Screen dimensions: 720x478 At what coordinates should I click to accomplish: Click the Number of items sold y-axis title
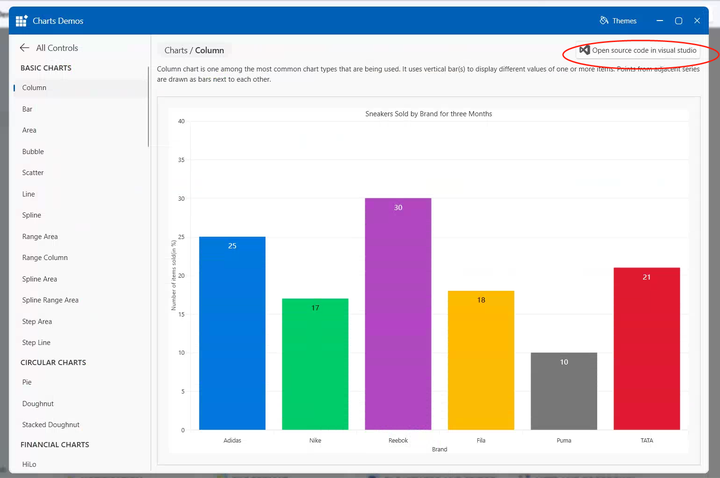[x=174, y=276]
